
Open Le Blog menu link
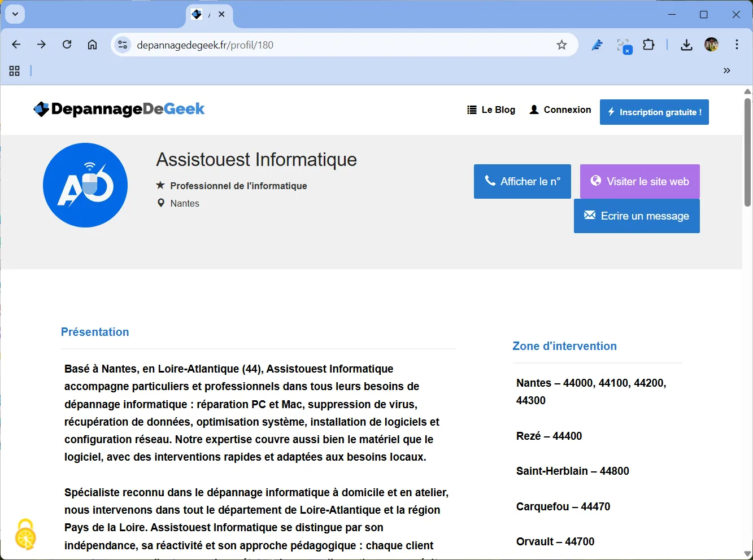coord(491,110)
